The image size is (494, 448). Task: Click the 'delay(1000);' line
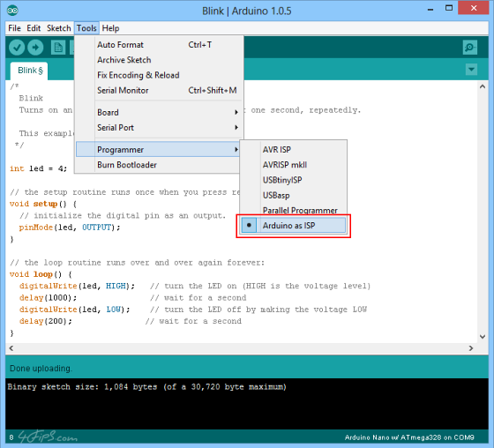click(48, 298)
